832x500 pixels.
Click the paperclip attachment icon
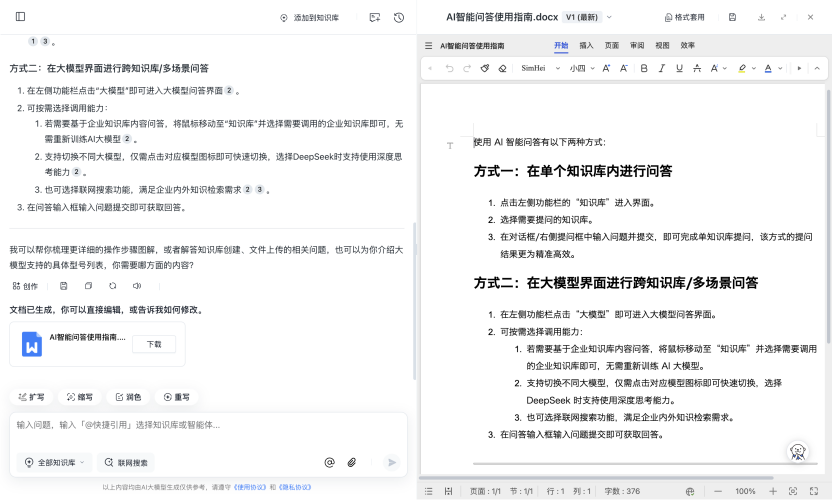(x=352, y=462)
